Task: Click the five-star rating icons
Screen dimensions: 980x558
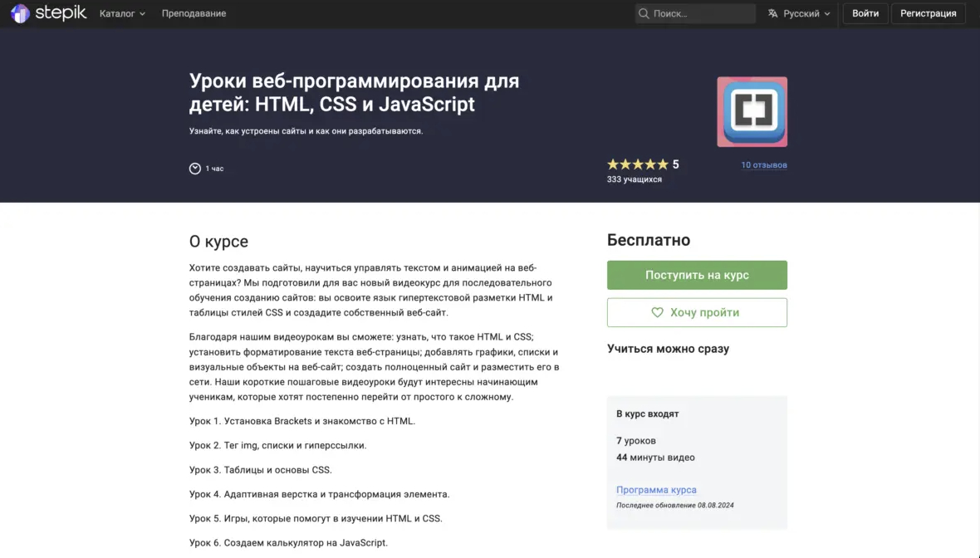Action: coord(637,164)
